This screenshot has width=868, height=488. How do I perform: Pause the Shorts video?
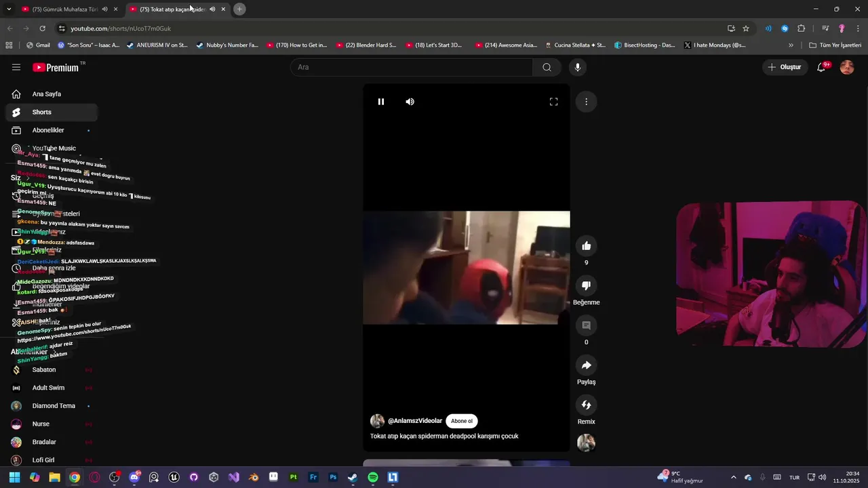[381, 102]
